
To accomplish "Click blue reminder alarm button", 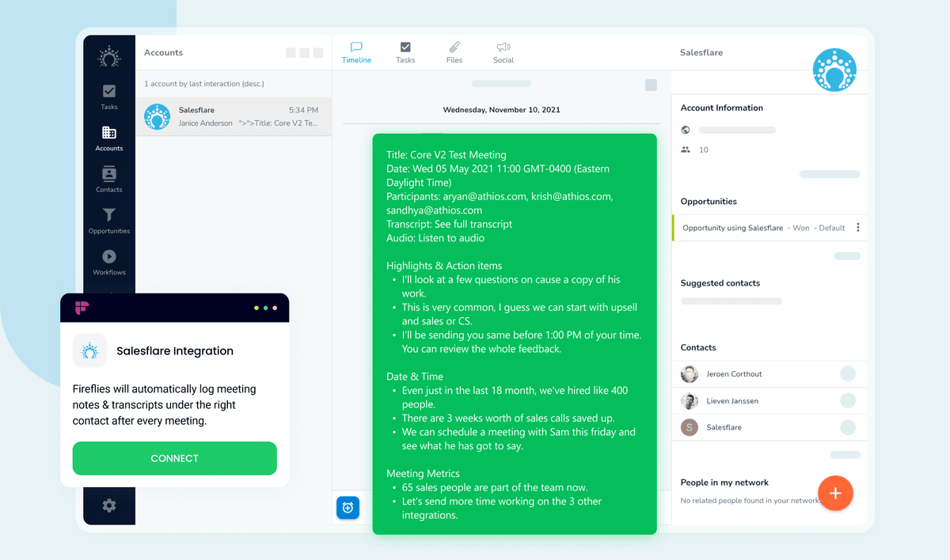I will click(x=348, y=507).
